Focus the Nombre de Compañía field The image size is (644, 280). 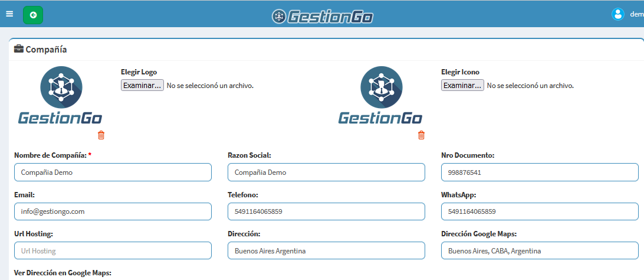(113, 172)
